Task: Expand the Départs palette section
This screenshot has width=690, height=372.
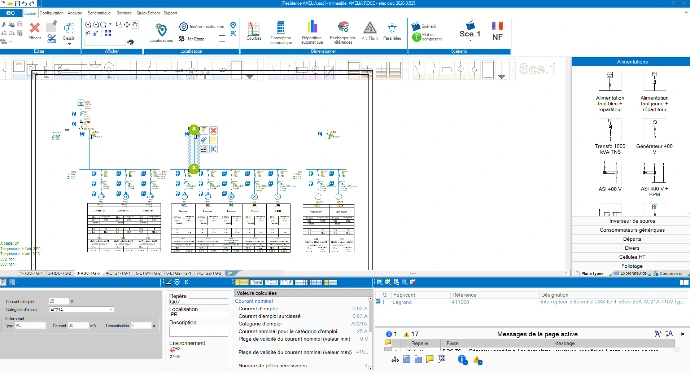Action: [x=631, y=239]
